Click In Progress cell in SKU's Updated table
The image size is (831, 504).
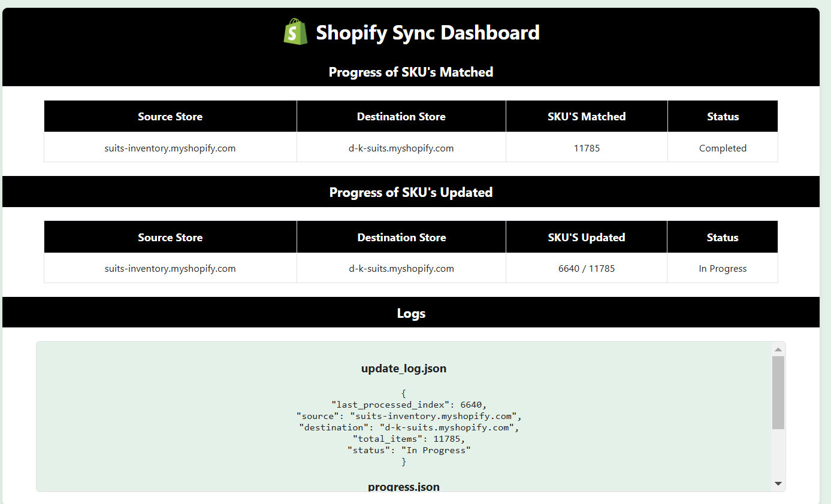(x=723, y=268)
